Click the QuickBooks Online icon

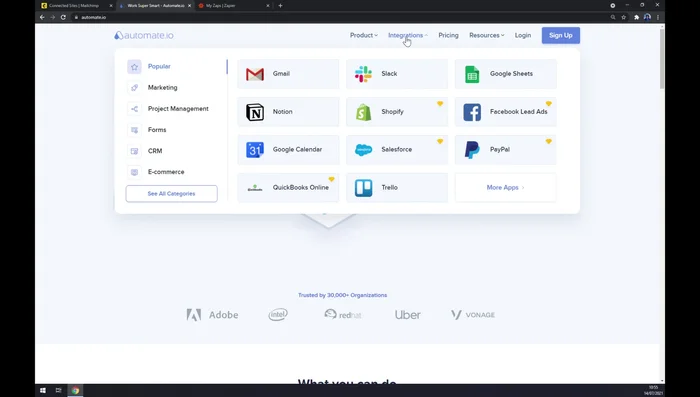click(255, 188)
